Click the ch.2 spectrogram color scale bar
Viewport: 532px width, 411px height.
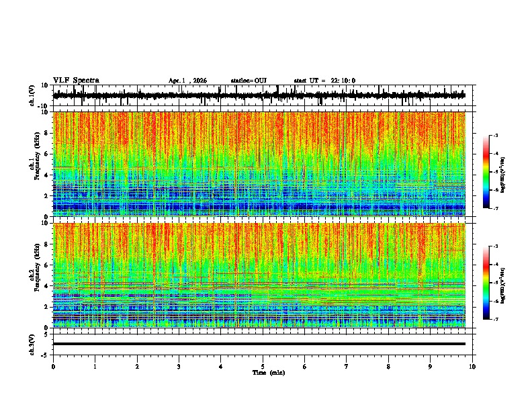pyautogui.click(x=486, y=283)
